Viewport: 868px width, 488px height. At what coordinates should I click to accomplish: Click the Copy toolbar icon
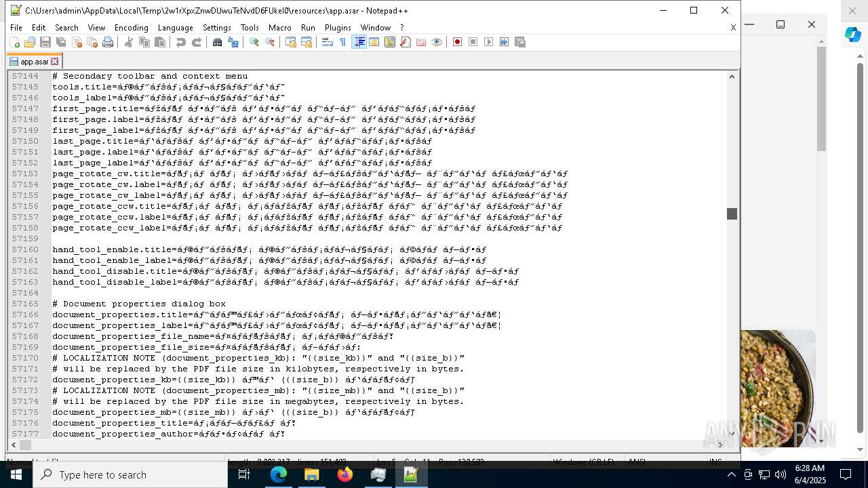click(144, 42)
